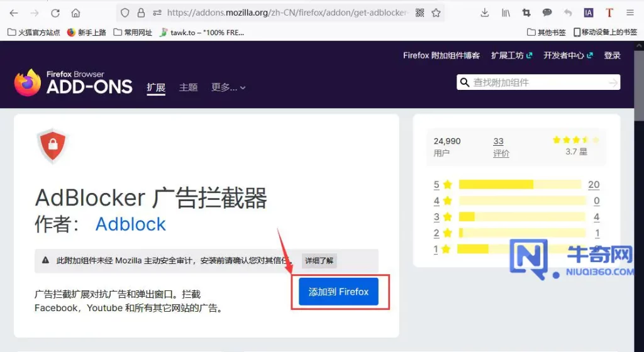Click the AdBlocker red shield icon

52,146
